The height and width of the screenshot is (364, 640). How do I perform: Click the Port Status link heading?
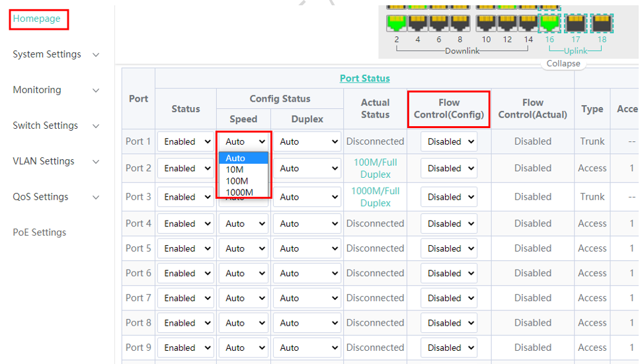(364, 78)
